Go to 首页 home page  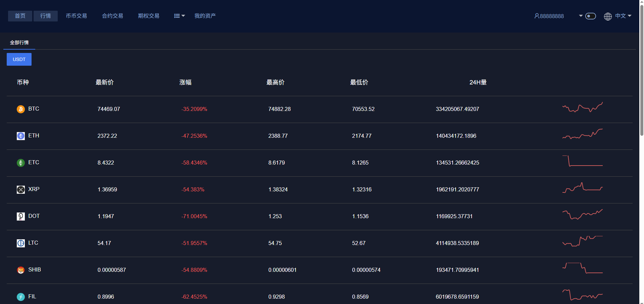tap(20, 16)
